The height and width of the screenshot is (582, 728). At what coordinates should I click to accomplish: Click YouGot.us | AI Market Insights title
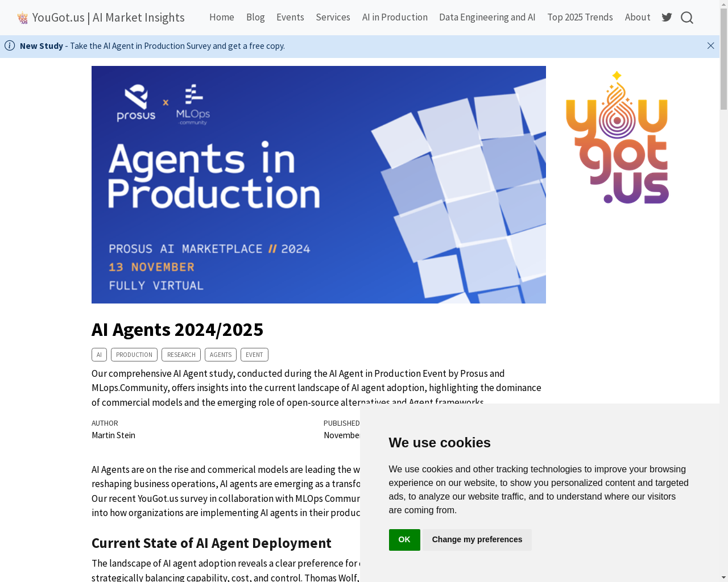pyautogui.click(x=108, y=18)
